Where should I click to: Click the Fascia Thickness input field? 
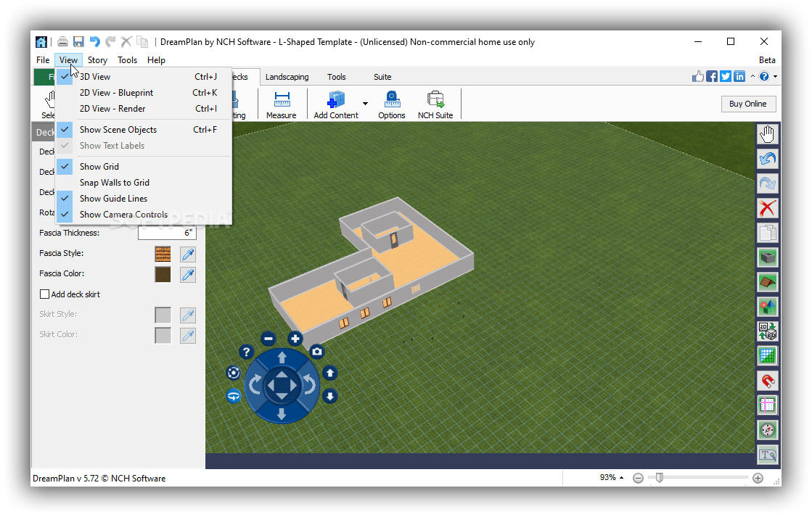click(x=168, y=233)
